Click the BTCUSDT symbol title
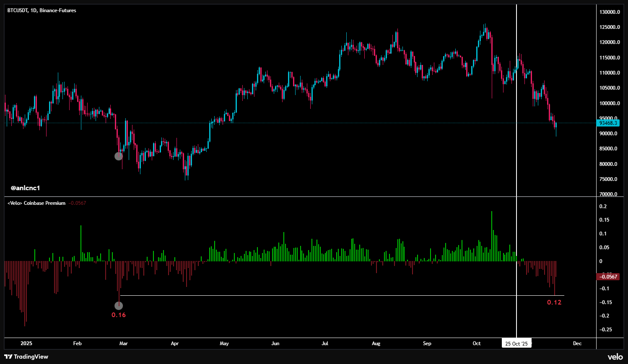Screen dimensions: 628x364 (x=42, y=10)
